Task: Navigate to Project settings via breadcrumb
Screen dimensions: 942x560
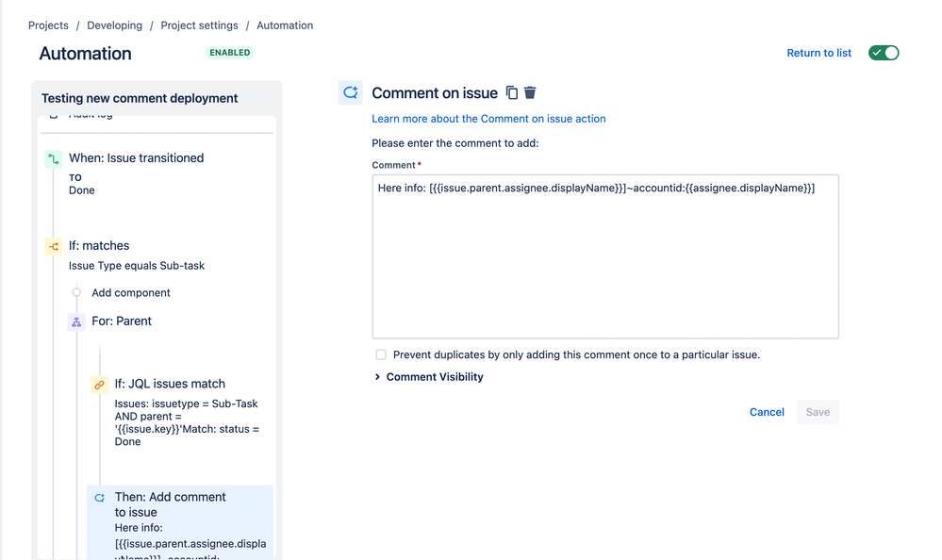Action: point(199,25)
